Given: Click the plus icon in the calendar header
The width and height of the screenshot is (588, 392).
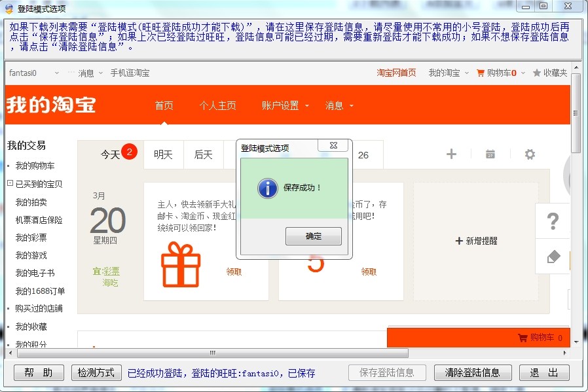Looking at the screenshot, I should (451, 154).
